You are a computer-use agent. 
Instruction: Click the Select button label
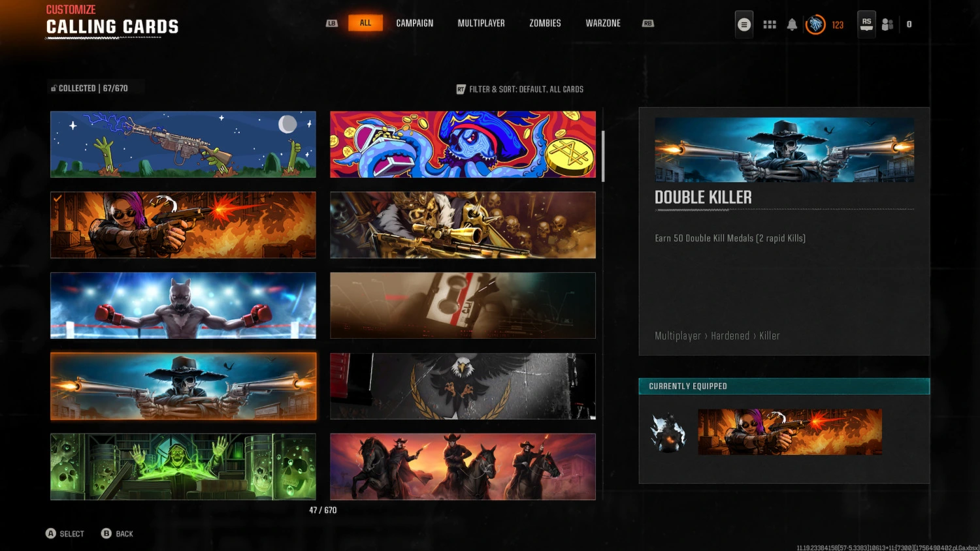(x=72, y=534)
